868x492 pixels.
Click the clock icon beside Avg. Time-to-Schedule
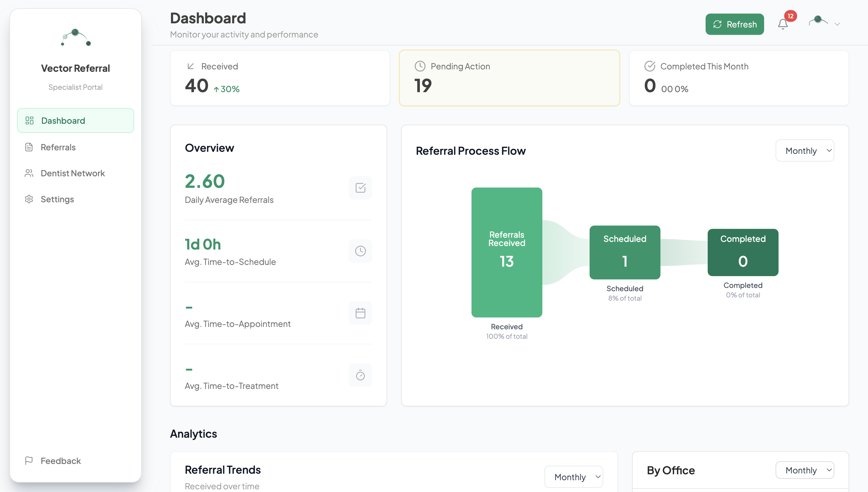tap(360, 251)
